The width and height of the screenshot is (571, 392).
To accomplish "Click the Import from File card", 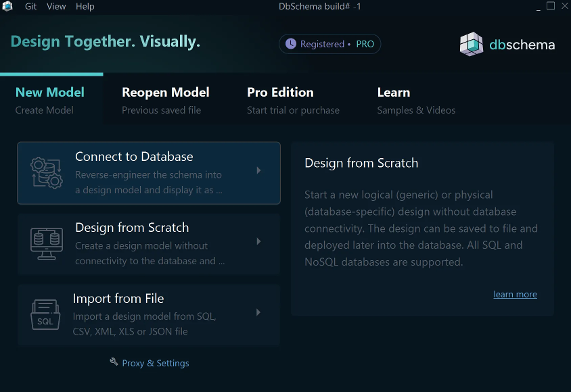I will click(x=149, y=314).
